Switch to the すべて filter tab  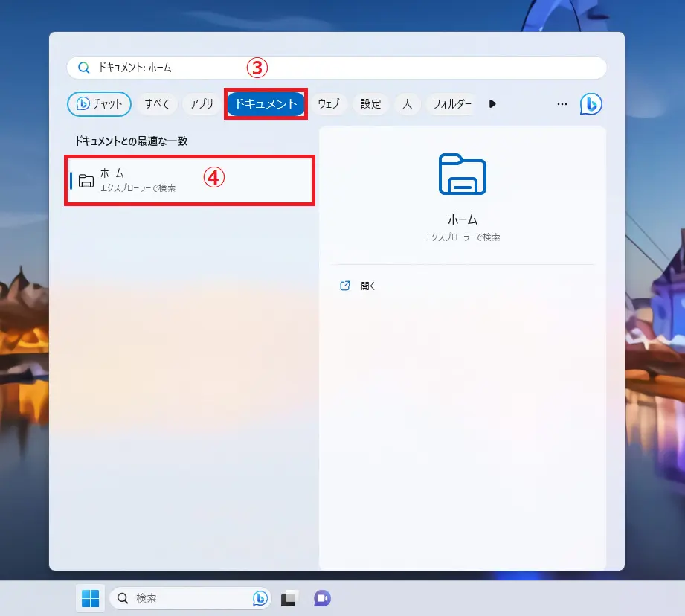[157, 104]
